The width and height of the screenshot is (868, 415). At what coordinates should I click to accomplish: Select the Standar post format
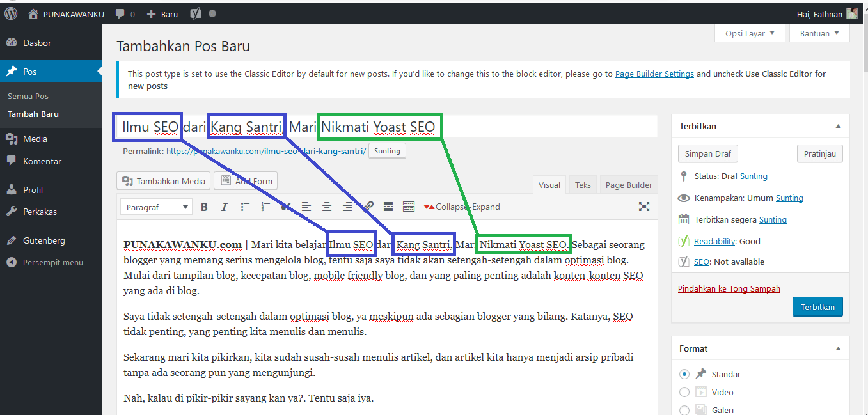tap(684, 374)
